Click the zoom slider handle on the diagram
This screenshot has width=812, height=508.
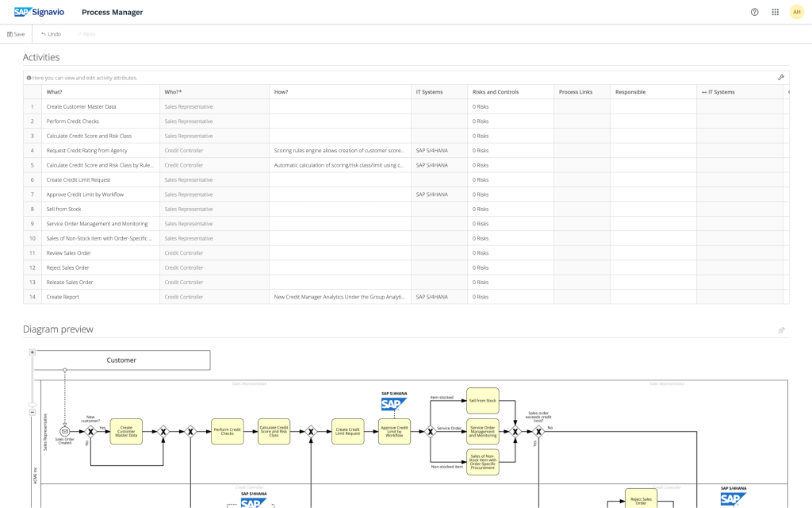(x=32, y=404)
